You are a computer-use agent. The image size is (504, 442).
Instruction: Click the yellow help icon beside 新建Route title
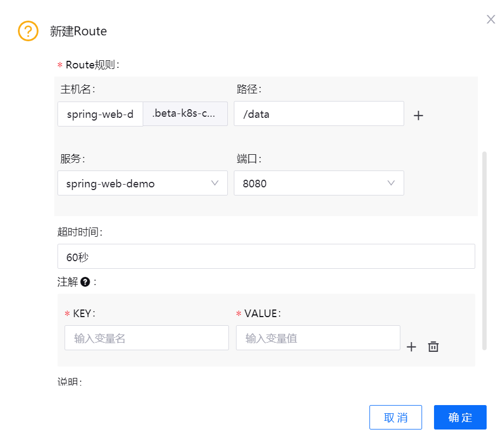tap(28, 31)
